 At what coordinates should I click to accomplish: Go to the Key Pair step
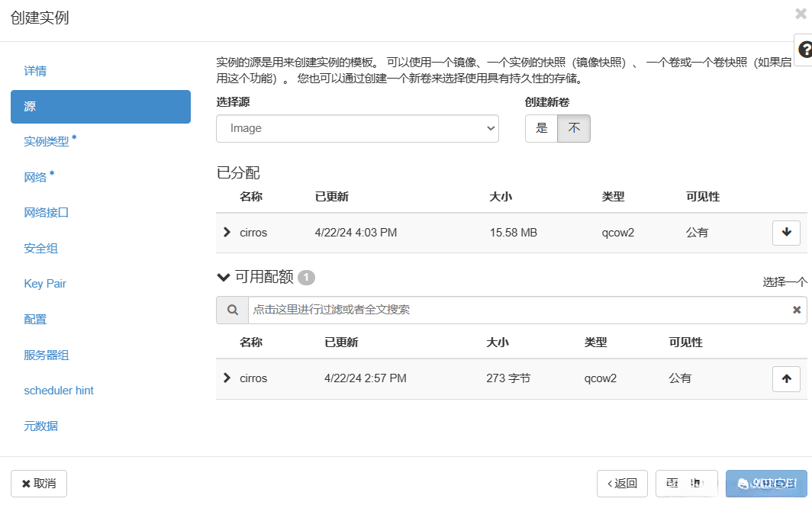click(x=45, y=284)
